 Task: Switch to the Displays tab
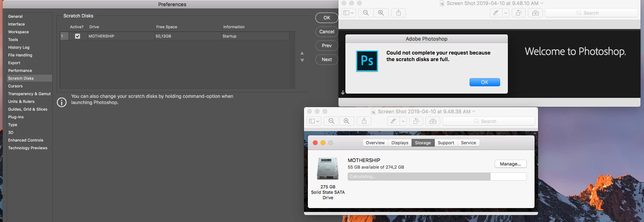click(400, 143)
